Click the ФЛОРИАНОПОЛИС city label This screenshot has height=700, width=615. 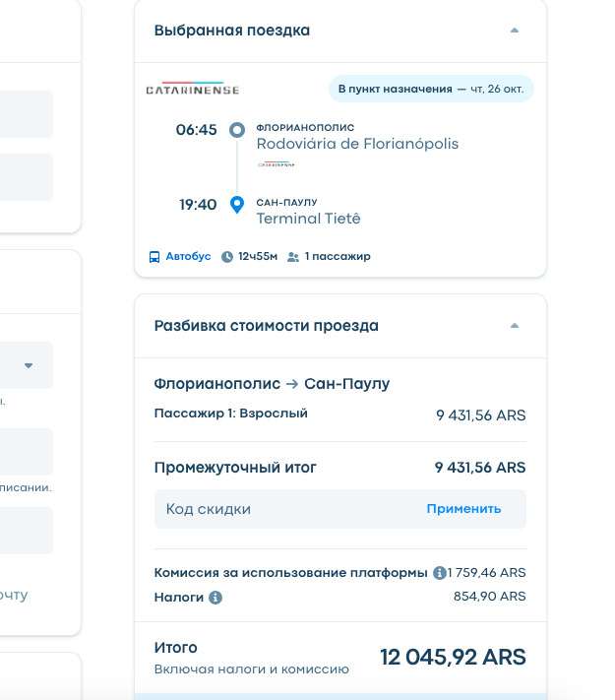[305, 127]
